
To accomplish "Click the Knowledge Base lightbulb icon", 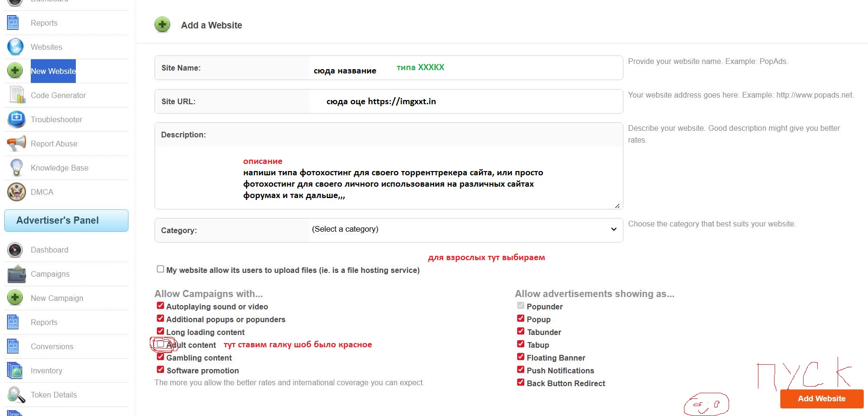I will coord(16,168).
